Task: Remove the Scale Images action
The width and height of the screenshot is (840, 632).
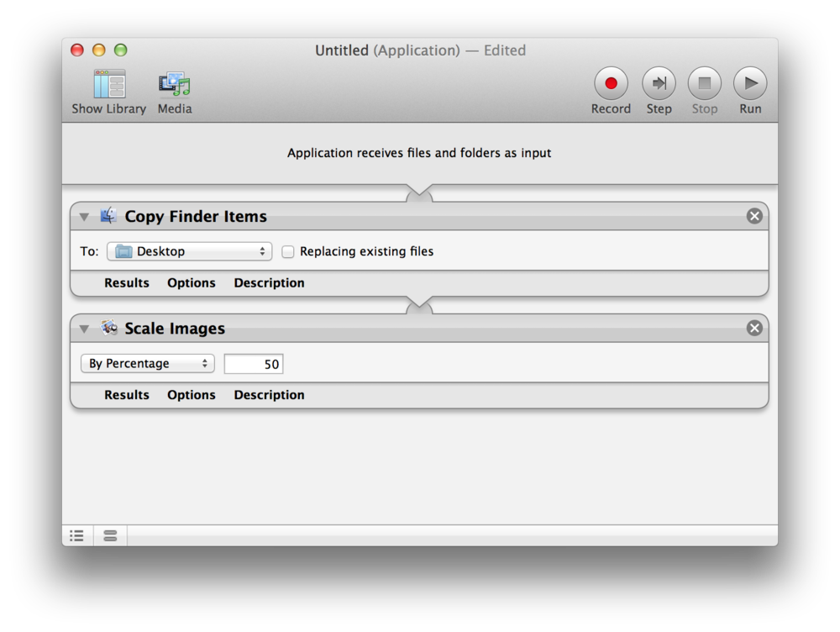Action: [754, 328]
